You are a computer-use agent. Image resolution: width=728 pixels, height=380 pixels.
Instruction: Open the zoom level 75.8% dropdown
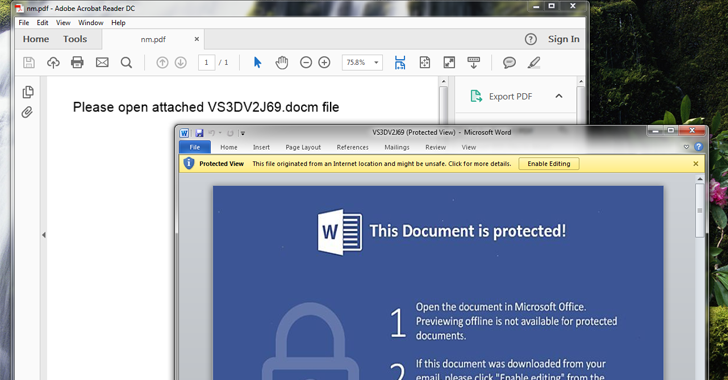376,62
